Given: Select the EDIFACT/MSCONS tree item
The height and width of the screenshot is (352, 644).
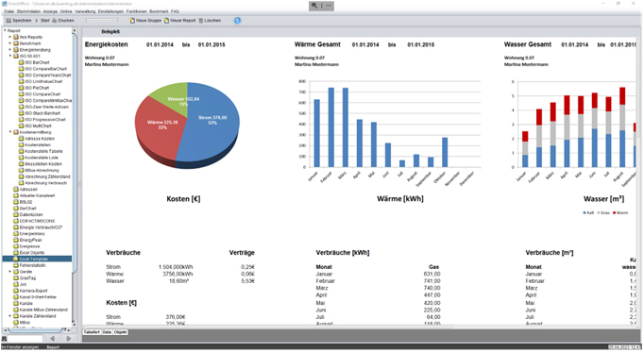Looking at the screenshot, I should pyautogui.click(x=34, y=221).
